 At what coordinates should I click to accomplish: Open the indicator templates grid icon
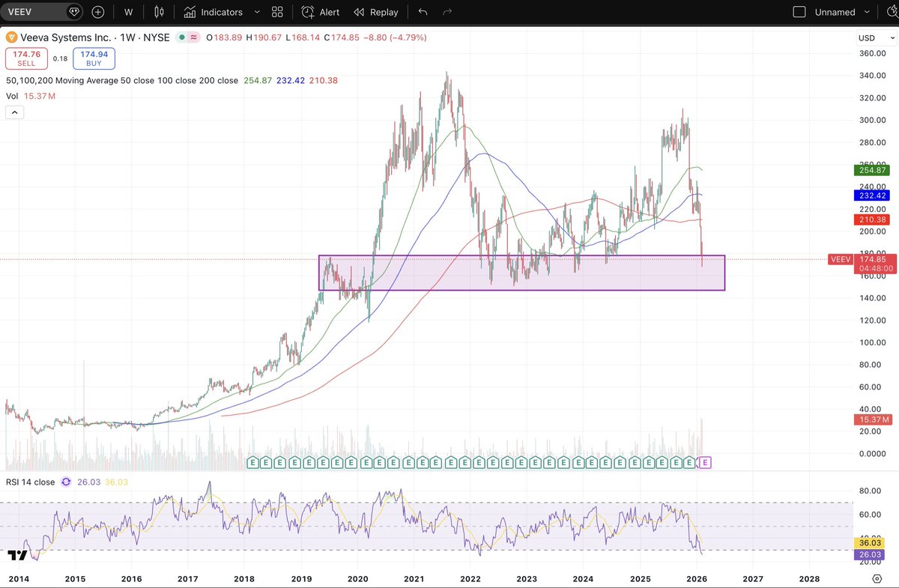pyautogui.click(x=277, y=12)
